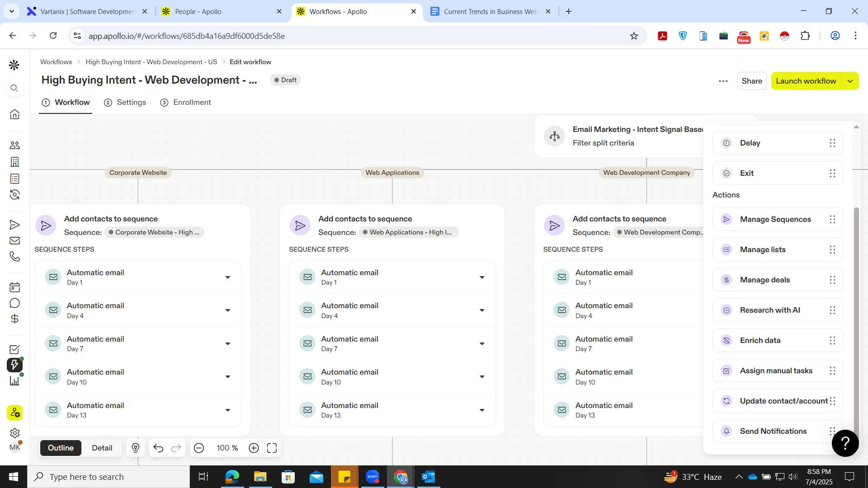Open Data enrichment icon in sidebar
The width and height of the screenshot is (868, 488).
14,195
